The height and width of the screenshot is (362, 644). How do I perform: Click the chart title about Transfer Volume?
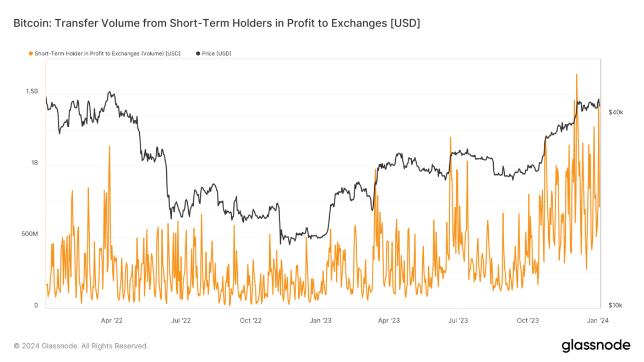click(216, 24)
